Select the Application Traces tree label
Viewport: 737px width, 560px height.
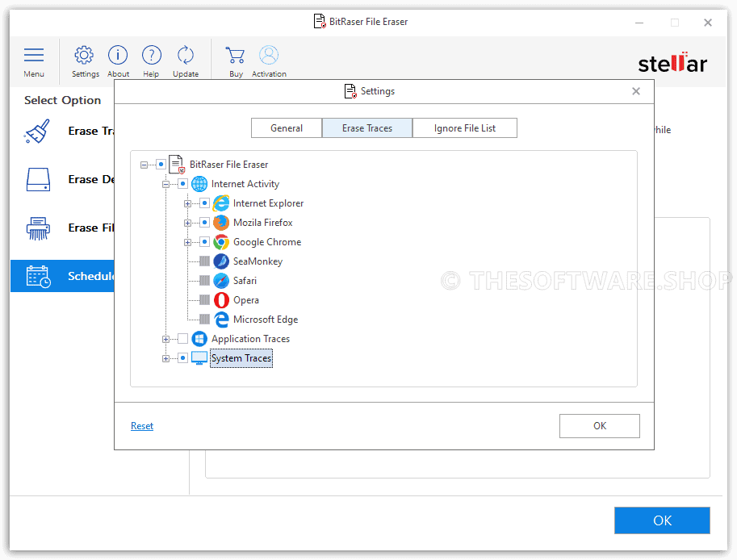tap(250, 339)
